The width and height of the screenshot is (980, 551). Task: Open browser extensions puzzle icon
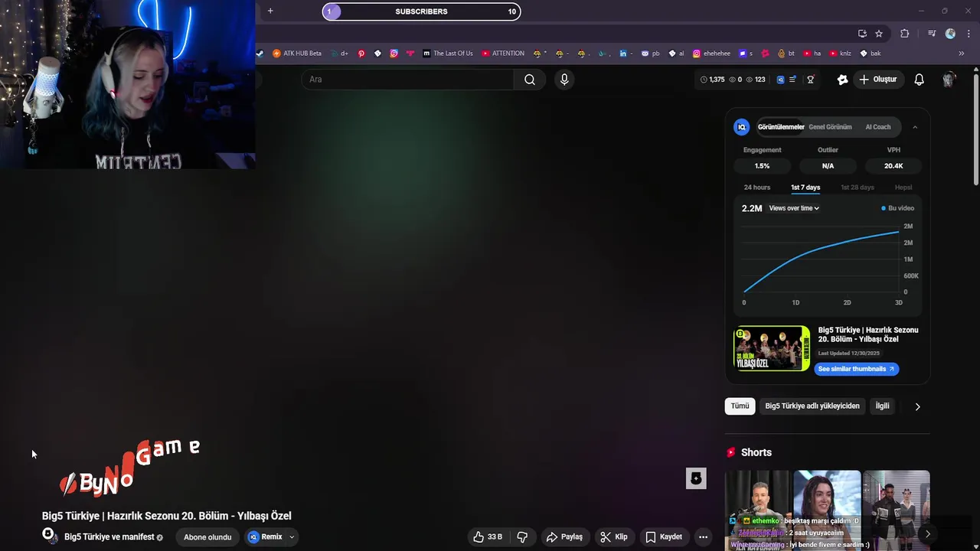tap(905, 34)
